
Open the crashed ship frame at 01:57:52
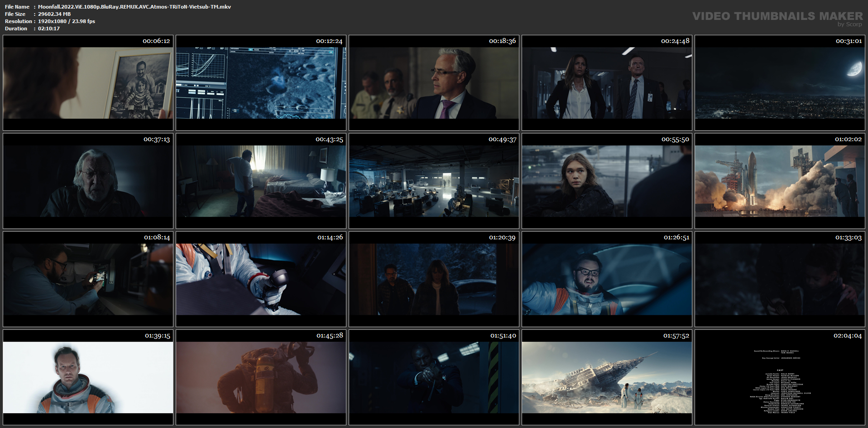[607, 377]
